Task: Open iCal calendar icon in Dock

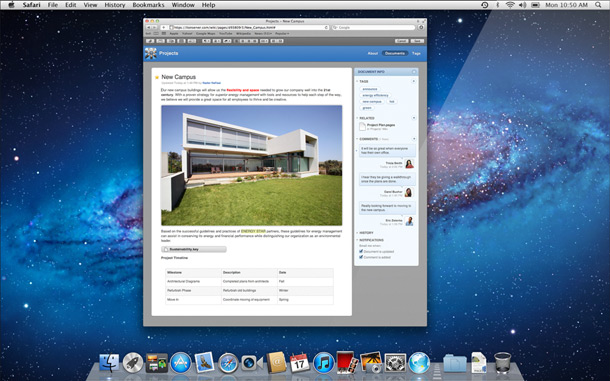Action: pos(300,363)
